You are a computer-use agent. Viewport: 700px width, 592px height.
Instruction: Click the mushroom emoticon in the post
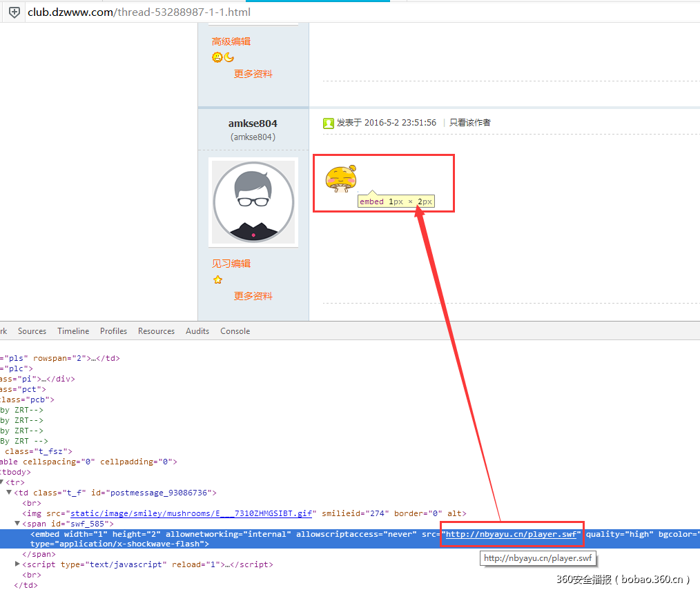(x=341, y=178)
